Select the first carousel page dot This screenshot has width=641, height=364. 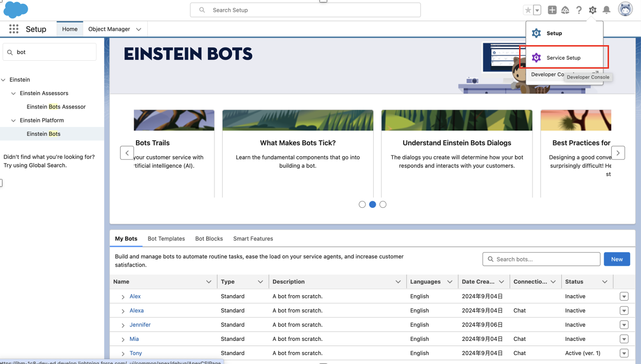tap(362, 205)
